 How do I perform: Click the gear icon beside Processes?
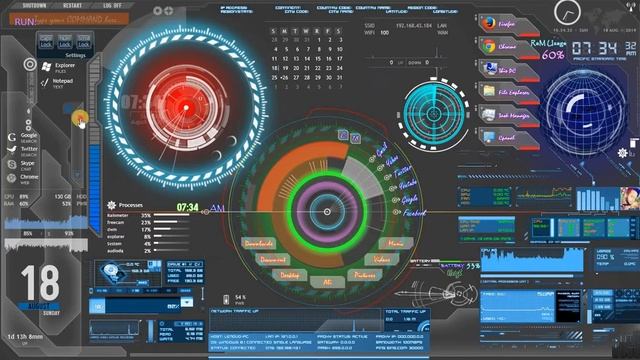[x=111, y=205]
